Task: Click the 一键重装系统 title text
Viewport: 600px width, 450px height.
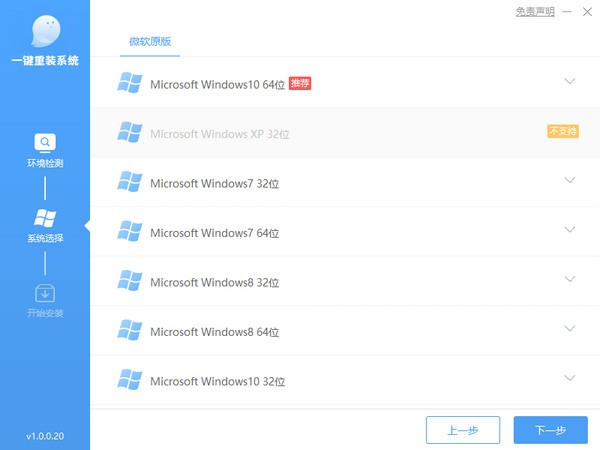Action: [x=45, y=60]
